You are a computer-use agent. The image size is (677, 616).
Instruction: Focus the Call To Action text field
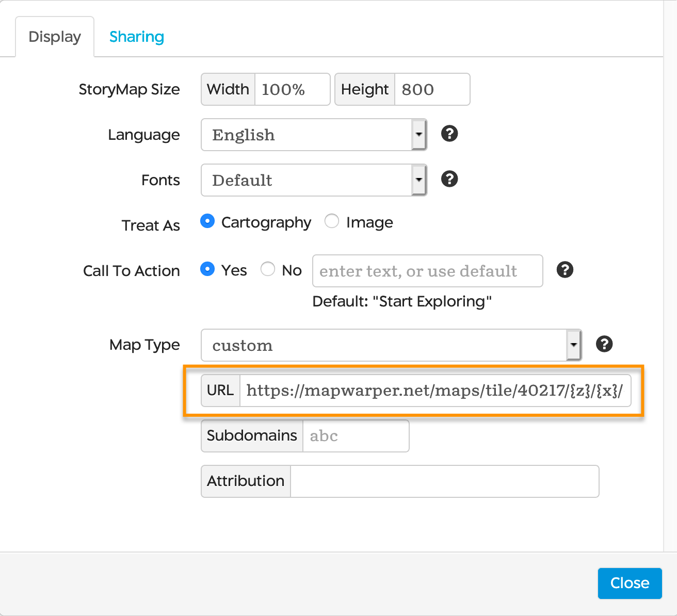point(427,271)
